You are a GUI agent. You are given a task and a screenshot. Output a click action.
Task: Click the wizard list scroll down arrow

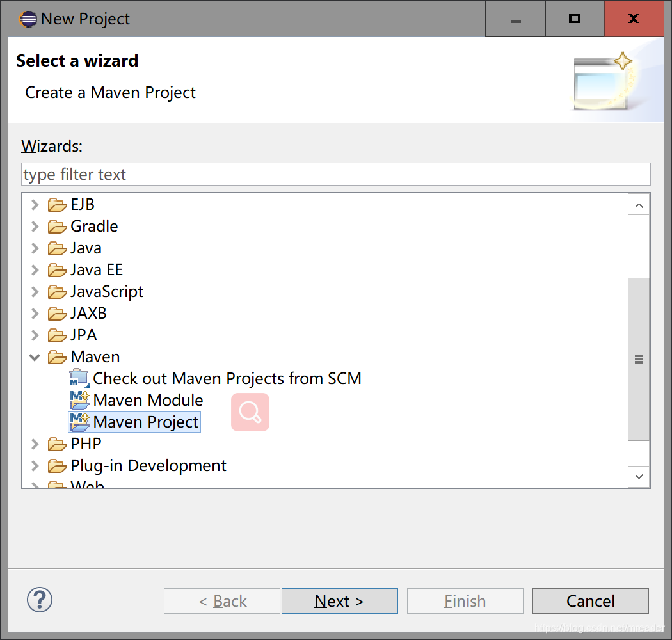(639, 477)
